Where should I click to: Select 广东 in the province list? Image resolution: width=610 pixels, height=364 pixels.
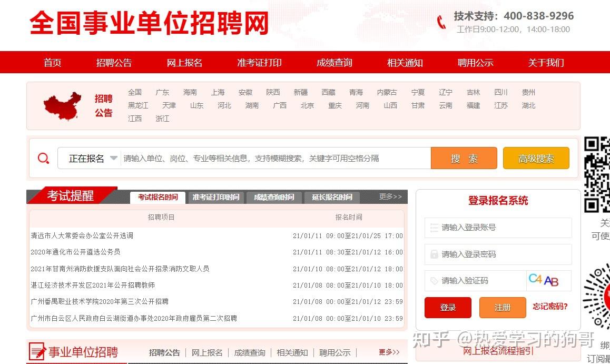point(162,92)
